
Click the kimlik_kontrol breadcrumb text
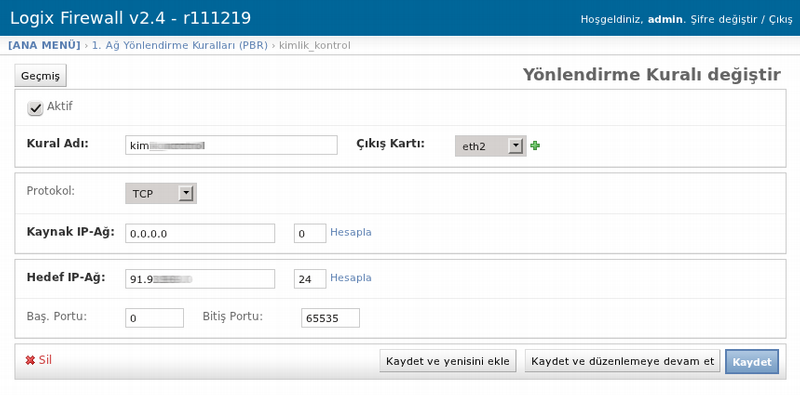(x=315, y=45)
